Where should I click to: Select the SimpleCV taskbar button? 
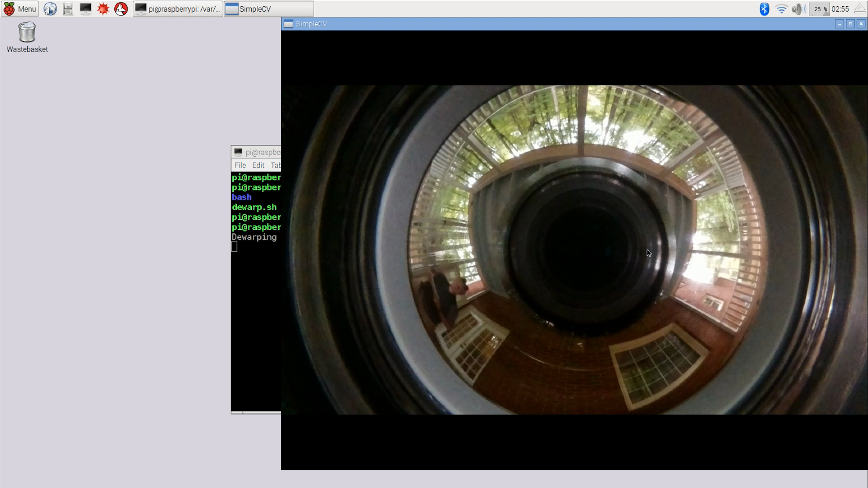269,9
